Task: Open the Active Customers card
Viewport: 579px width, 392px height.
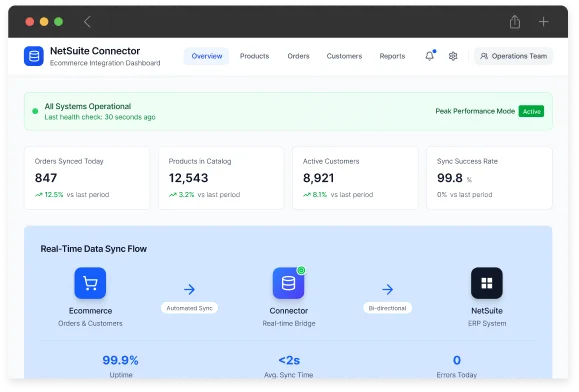Action: [355, 178]
